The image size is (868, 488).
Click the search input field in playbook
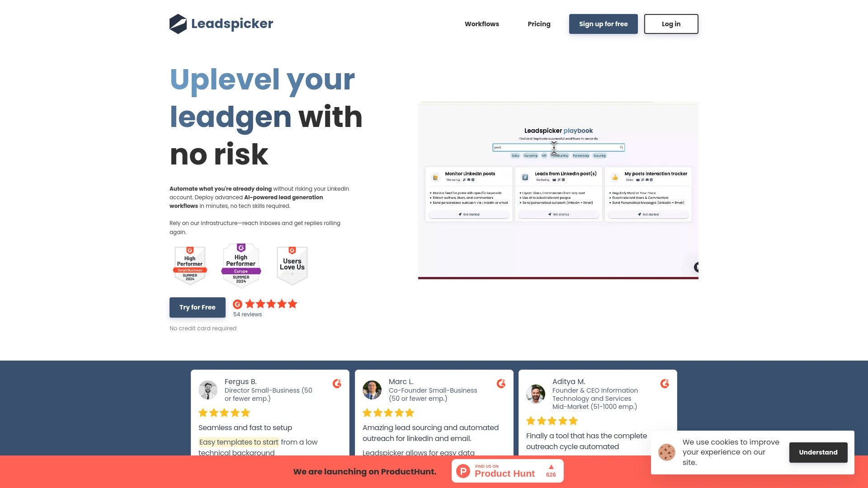(x=557, y=147)
